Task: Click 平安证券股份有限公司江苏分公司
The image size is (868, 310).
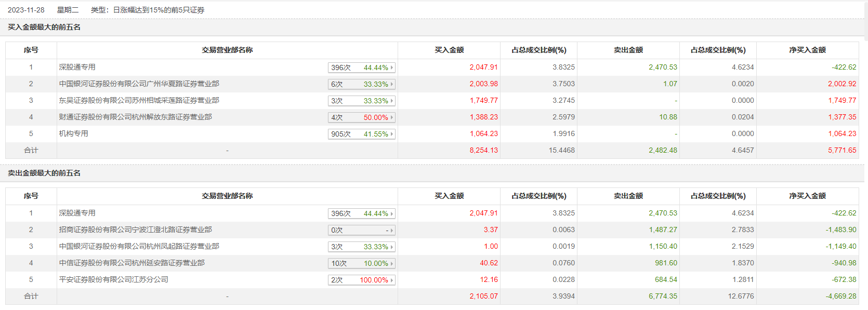Action: click(113, 279)
